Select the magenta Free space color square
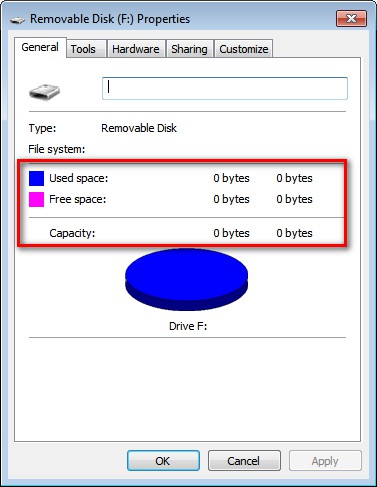The image size is (377, 487). [x=36, y=199]
